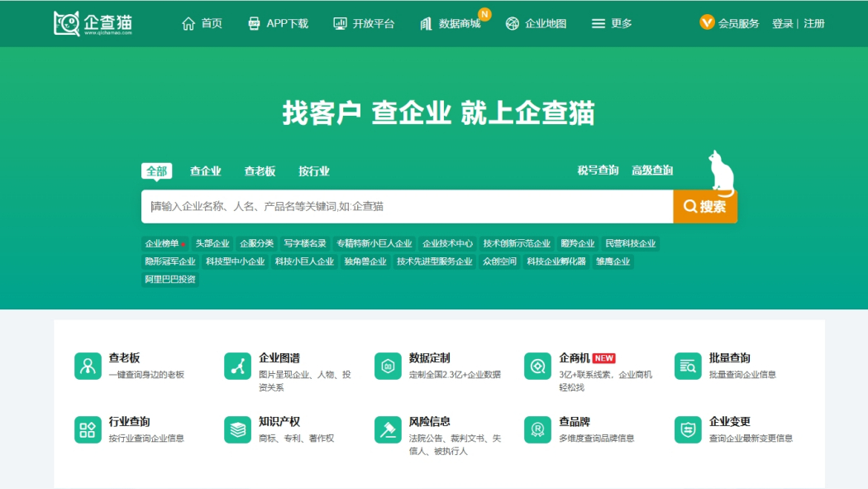The image size is (868, 489).
Task: Open the 高级查询 link
Action: coord(652,170)
